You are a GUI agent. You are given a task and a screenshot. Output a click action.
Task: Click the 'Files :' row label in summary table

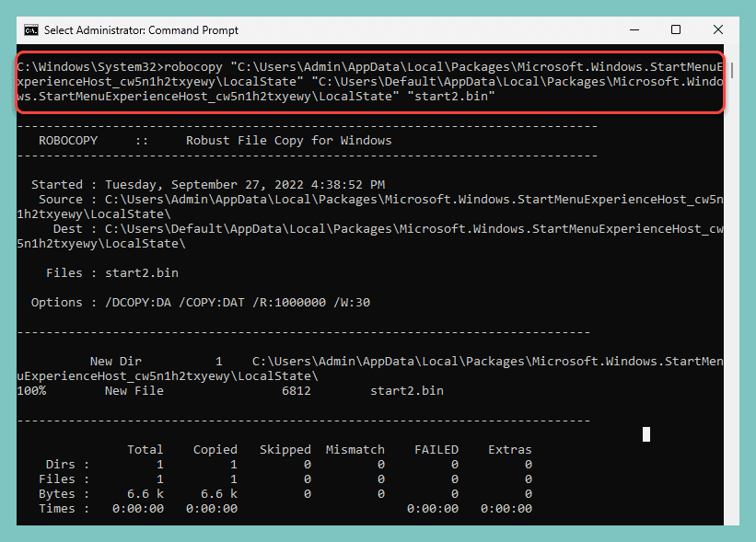pyautogui.click(x=64, y=479)
